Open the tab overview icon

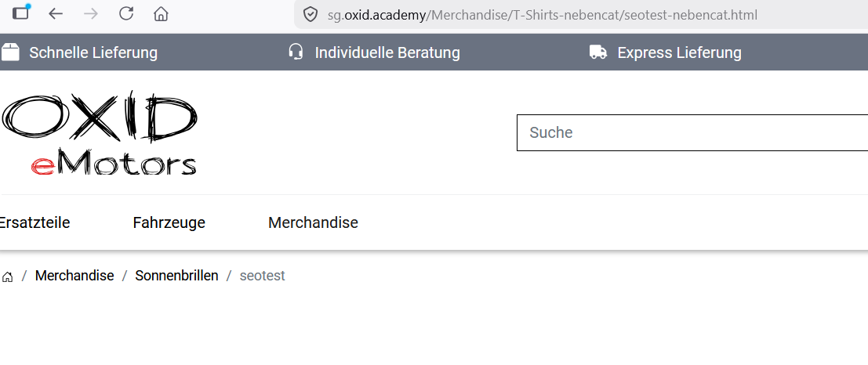click(21, 13)
